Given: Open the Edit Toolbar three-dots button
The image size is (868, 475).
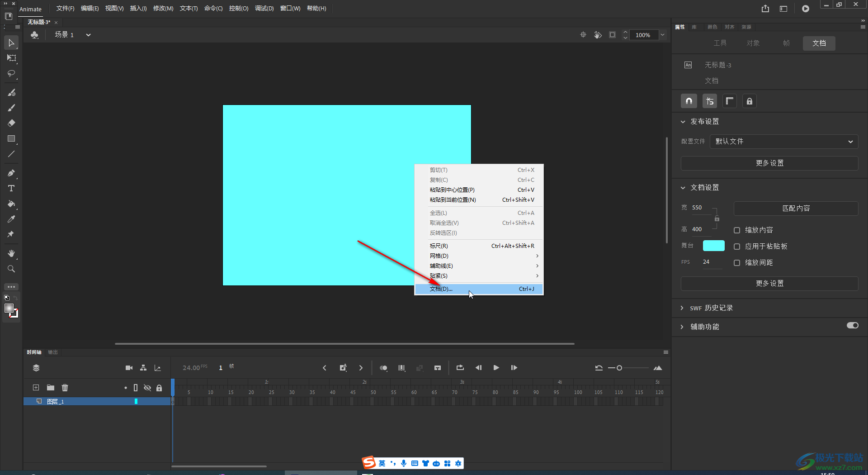Looking at the screenshot, I should [x=11, y=287].
